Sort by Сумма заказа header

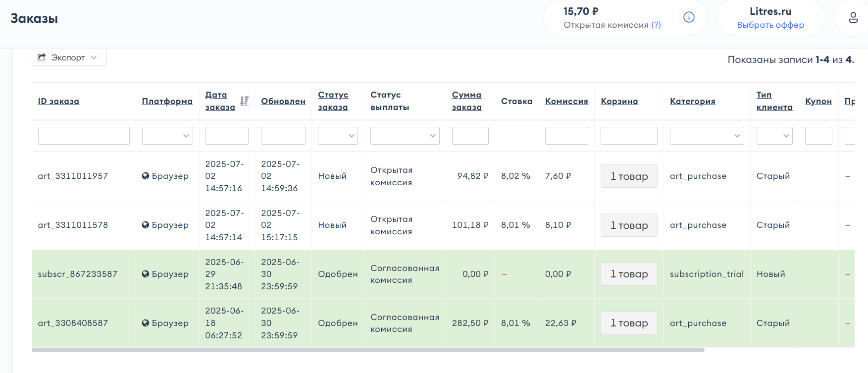(467, 101)
